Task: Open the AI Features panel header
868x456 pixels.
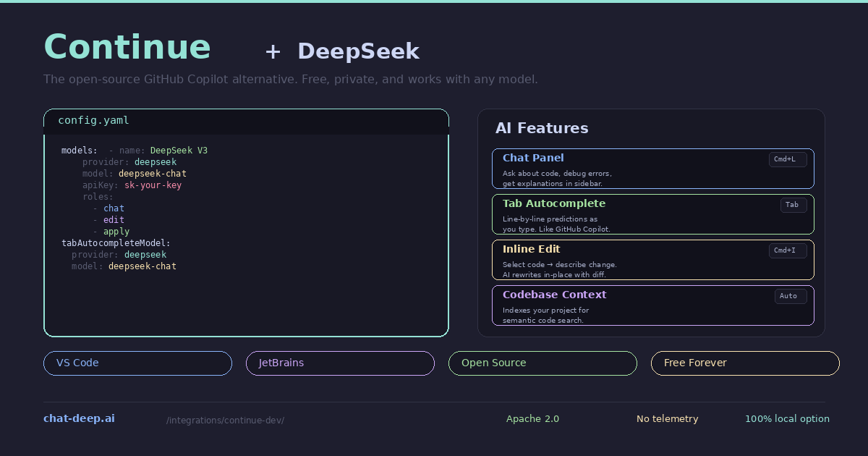Action: (542, 128)
